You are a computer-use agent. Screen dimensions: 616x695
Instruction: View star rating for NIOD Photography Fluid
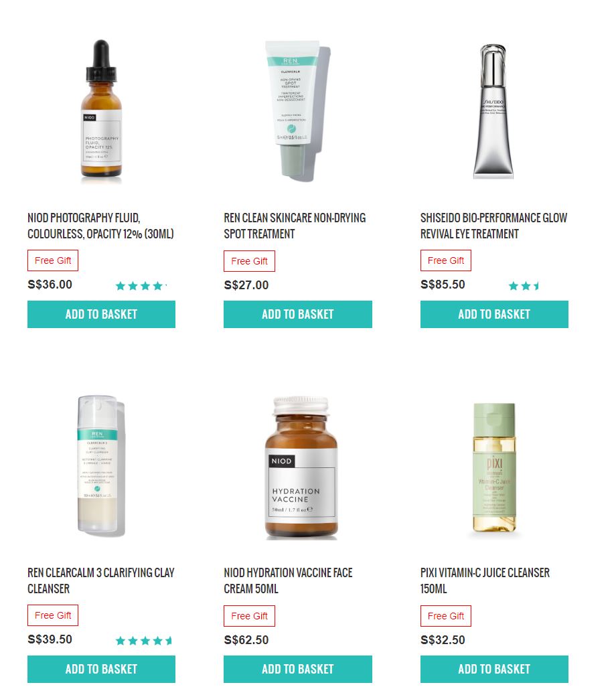click(x=141, y=286)
